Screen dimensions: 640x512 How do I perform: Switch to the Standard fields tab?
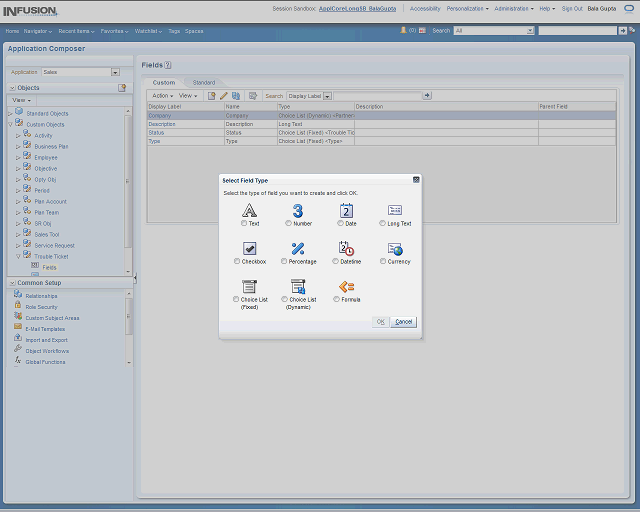[203, 82]
